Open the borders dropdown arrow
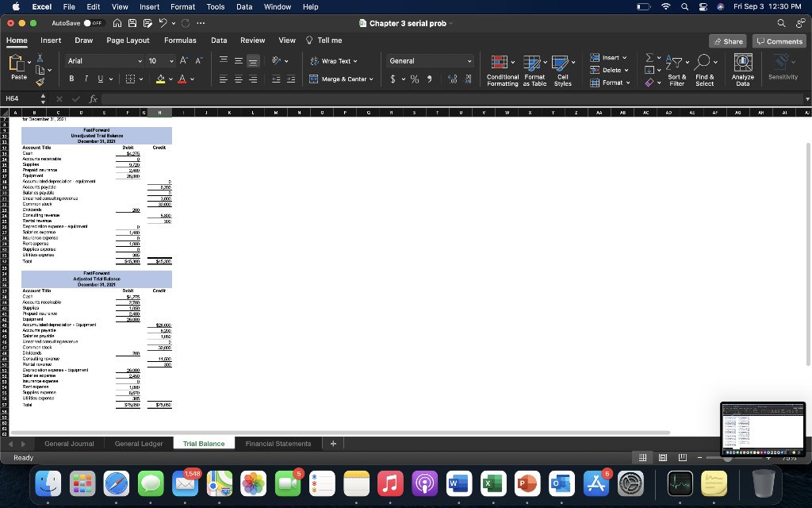 pos(140,79)
